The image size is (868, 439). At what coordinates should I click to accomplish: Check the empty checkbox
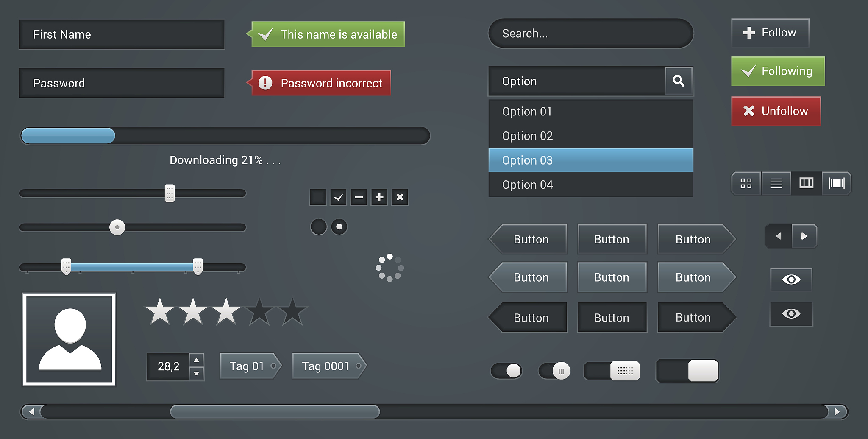coord(318,197)
